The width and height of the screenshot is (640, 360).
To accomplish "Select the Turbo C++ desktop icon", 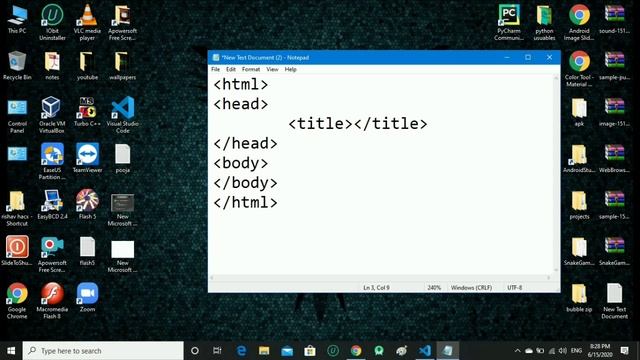I will tap(87, 112).
